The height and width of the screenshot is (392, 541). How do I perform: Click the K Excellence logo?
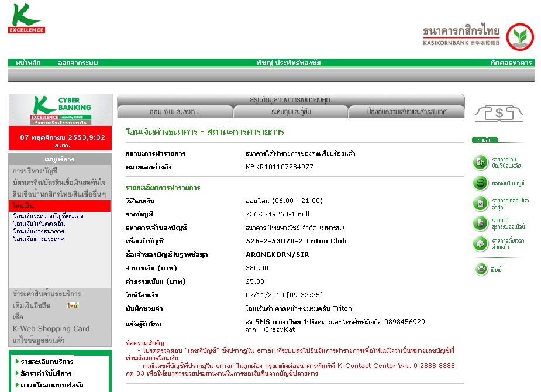pos(26,19)
